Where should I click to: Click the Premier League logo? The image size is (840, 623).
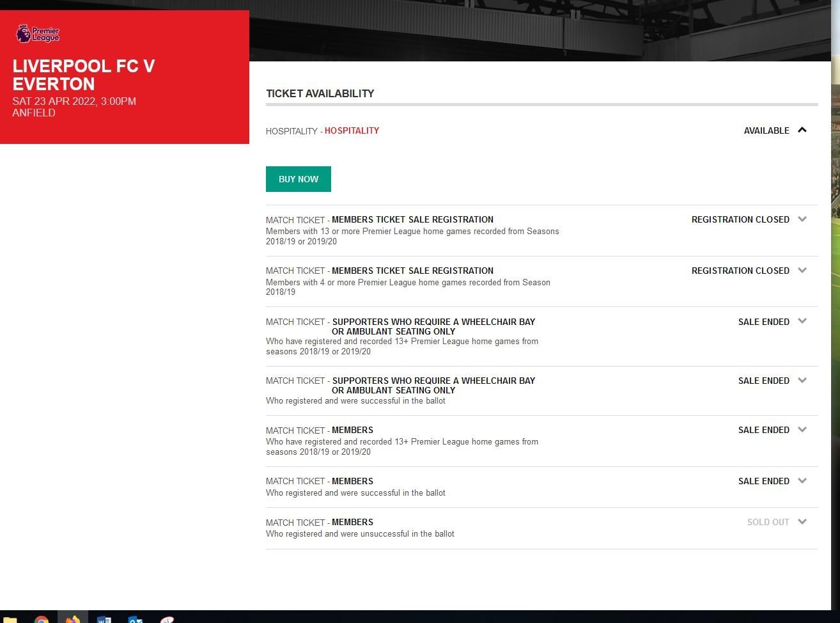38,33
